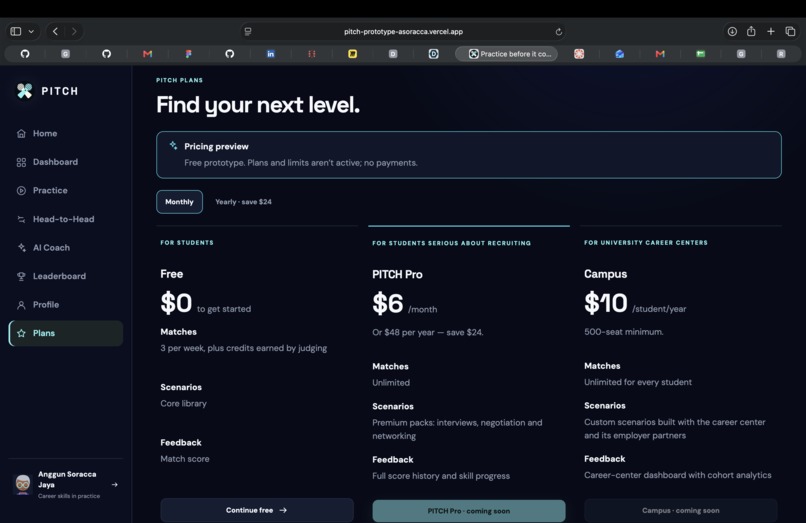Go forward in browser history

(x=74, y=31)
